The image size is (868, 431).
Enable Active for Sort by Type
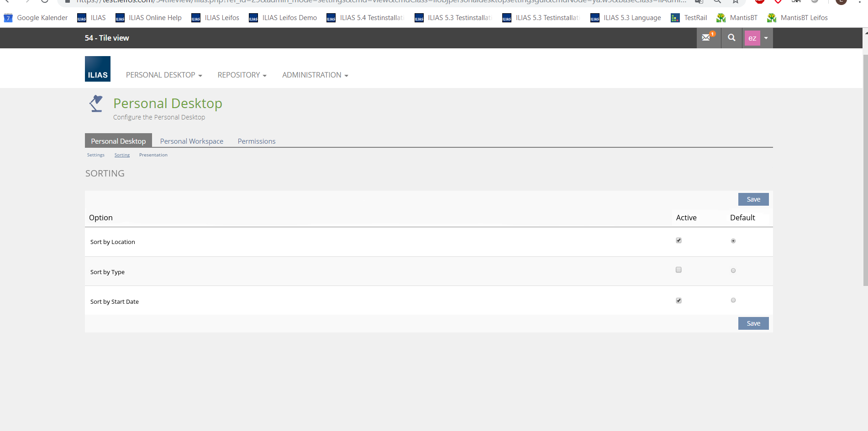click(679, 270)
